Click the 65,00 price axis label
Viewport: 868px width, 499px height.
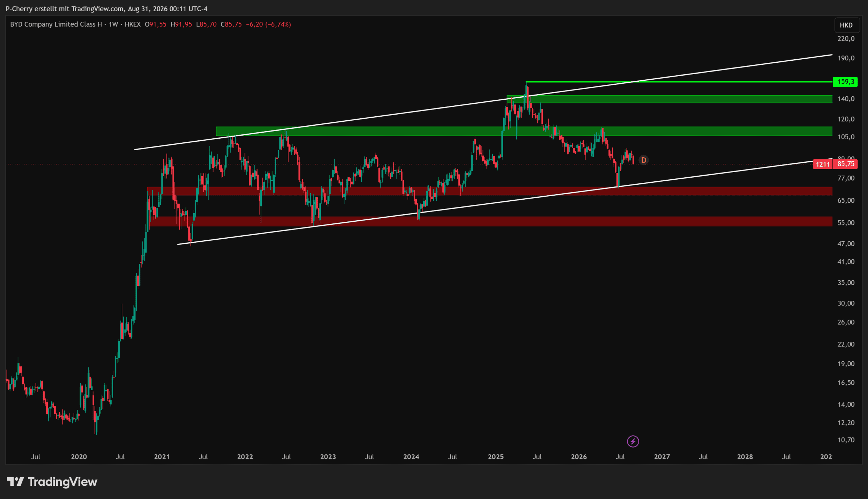click(x=846, y=200)
